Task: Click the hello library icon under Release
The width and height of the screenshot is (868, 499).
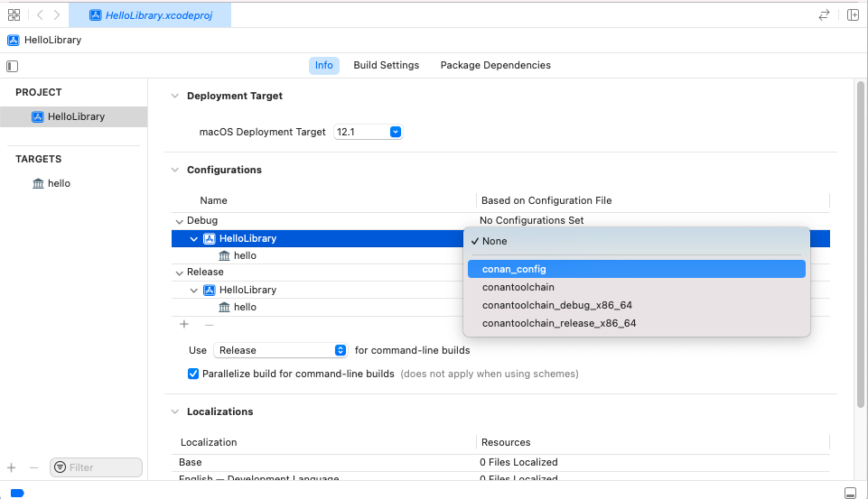Action: [x=224, y=307]
